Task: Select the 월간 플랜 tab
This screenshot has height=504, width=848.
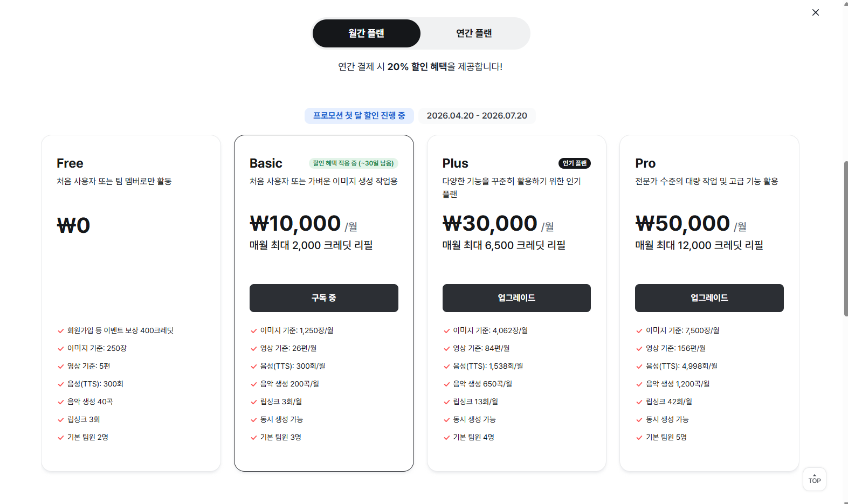Action: coord(367,33)
